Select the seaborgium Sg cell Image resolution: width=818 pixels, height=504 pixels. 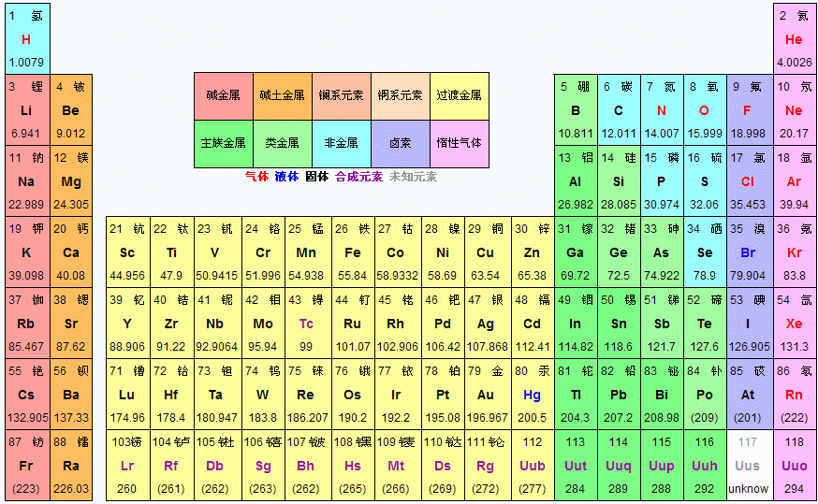tap(263, 466)
